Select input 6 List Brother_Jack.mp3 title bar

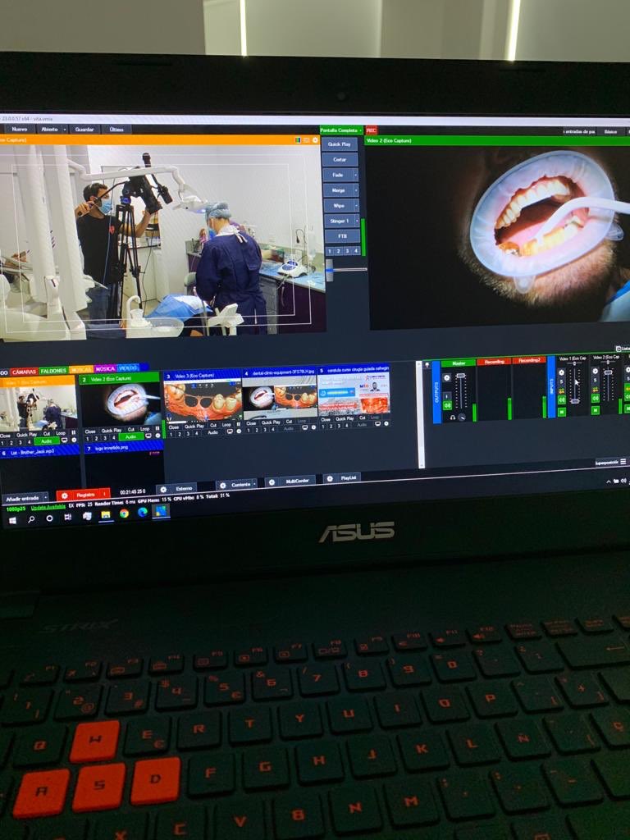(40, 453)
